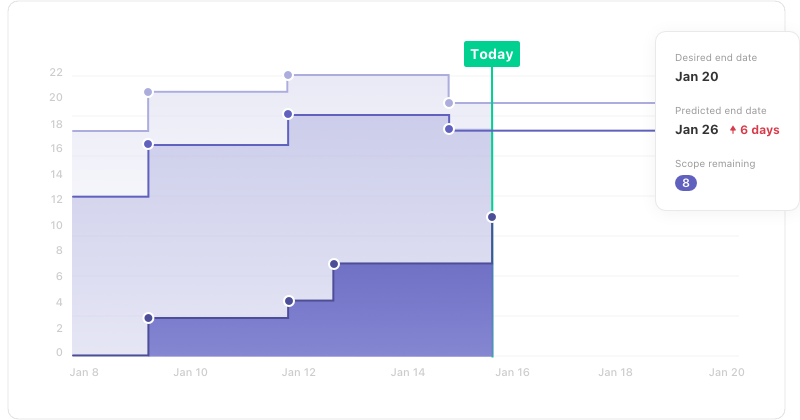Click the Jan 8 x-axis label
This screenshot has height=420, width=800.
coord(84,372)
